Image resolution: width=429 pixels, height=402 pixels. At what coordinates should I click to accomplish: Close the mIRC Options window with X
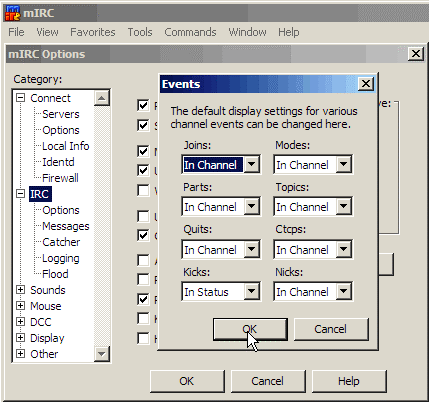[x=416, y=54]
